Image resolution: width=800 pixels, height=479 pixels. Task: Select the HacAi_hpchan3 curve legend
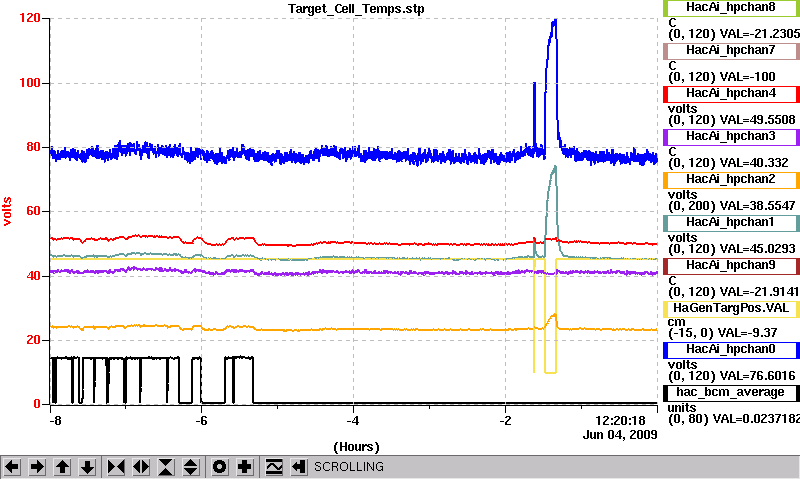coord(731,137)
